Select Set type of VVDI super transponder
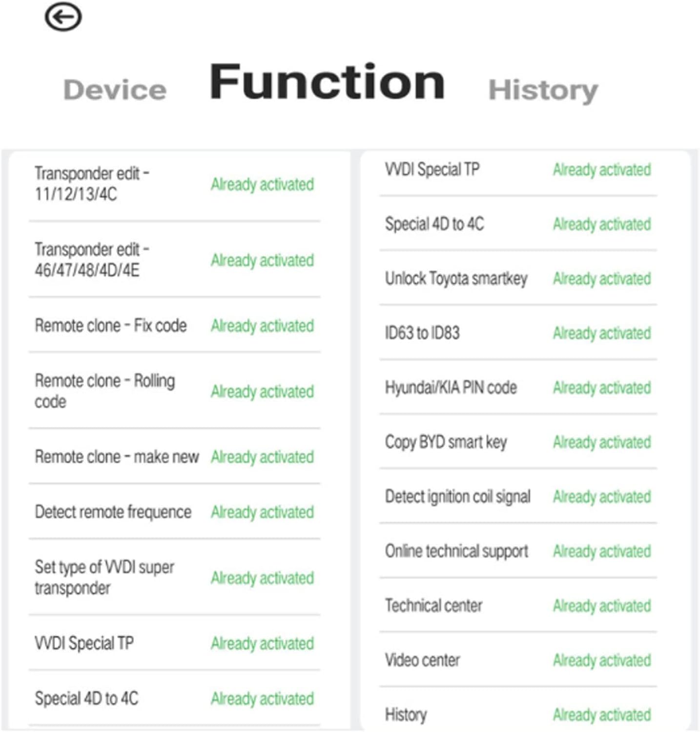The height and width of the screenshot is (732, 700). (104, 577)
